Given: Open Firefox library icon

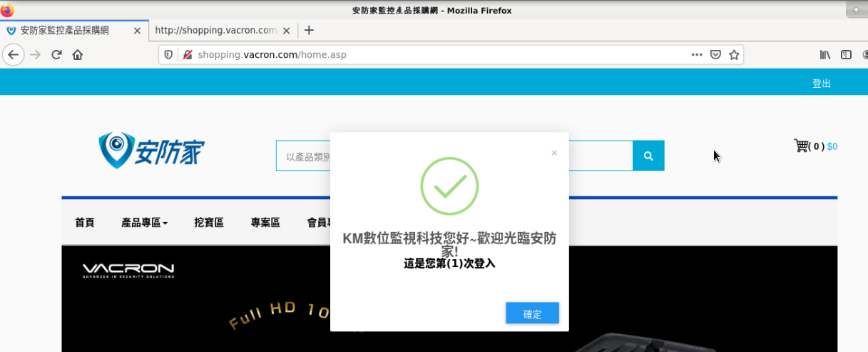Looking at the screenshot, I should coord(825,55).
